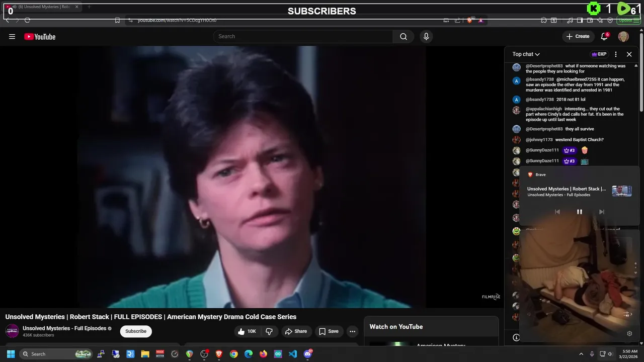
Task: Open the 0XP points badge in chat
Action: click(x=599, y=54)
